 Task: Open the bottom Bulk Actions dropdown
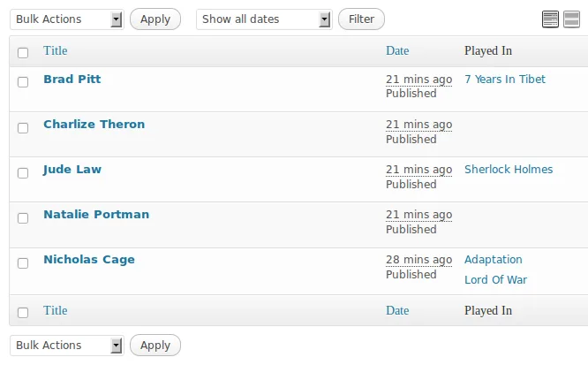point(67,345)
